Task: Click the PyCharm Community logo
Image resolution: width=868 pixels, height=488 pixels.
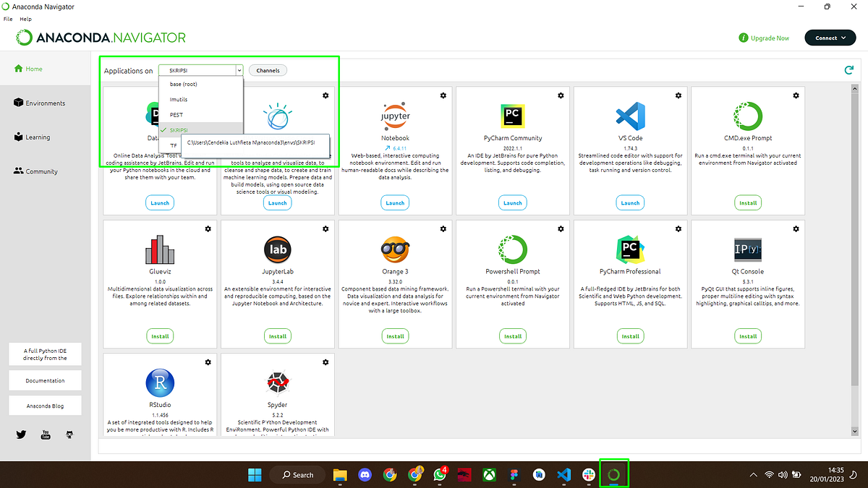Action: click(513, 116)
